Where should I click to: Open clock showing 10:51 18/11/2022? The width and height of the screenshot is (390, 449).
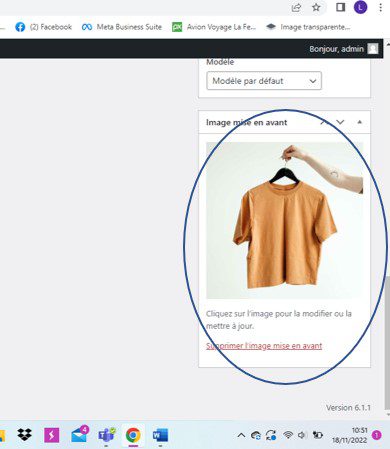(349, 435)
